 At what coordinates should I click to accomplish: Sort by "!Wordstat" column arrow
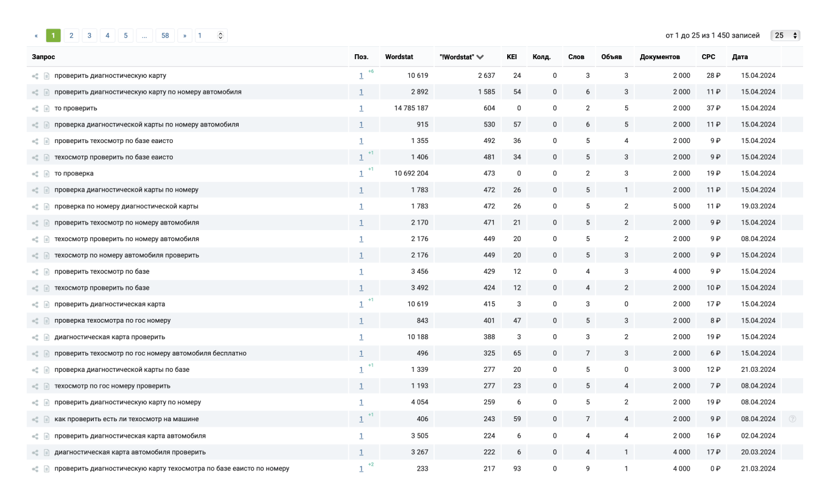coord(480,57)
